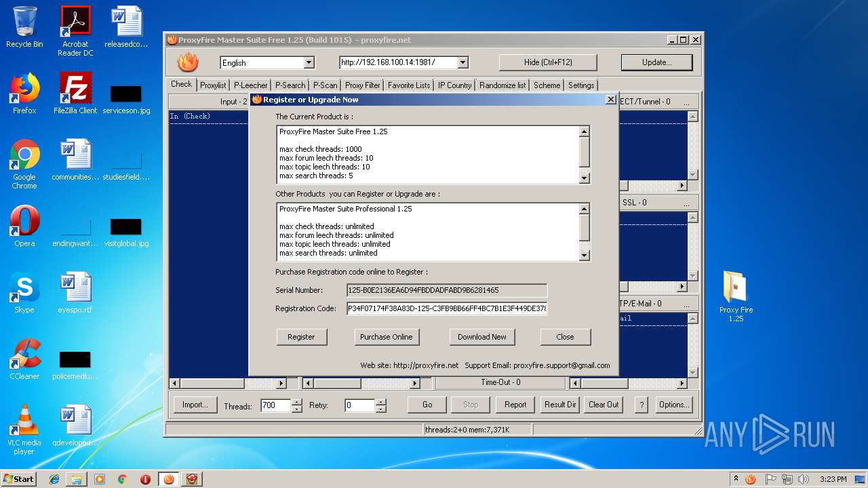
Task: Open Windows Explorer from the taskbar
Action: tap(77, 479)
